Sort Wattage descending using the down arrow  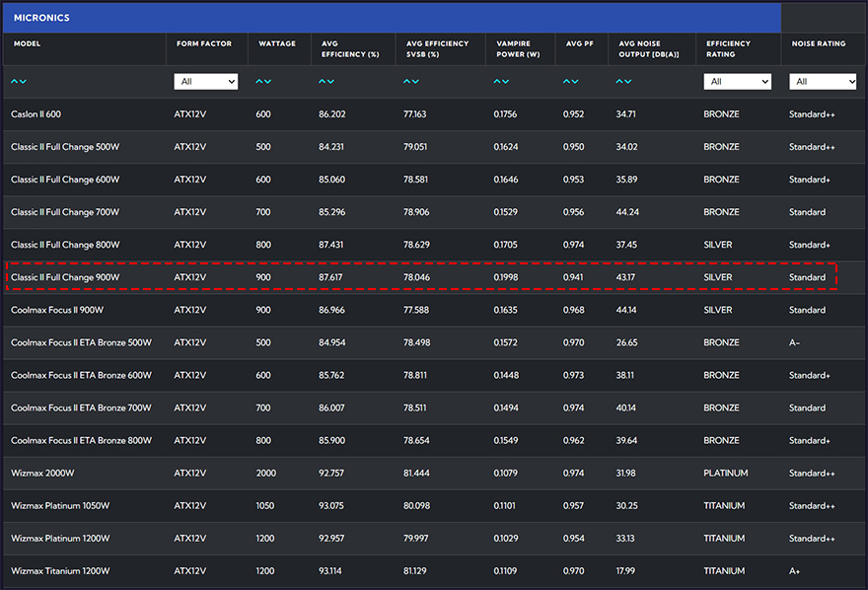[267, 81]
